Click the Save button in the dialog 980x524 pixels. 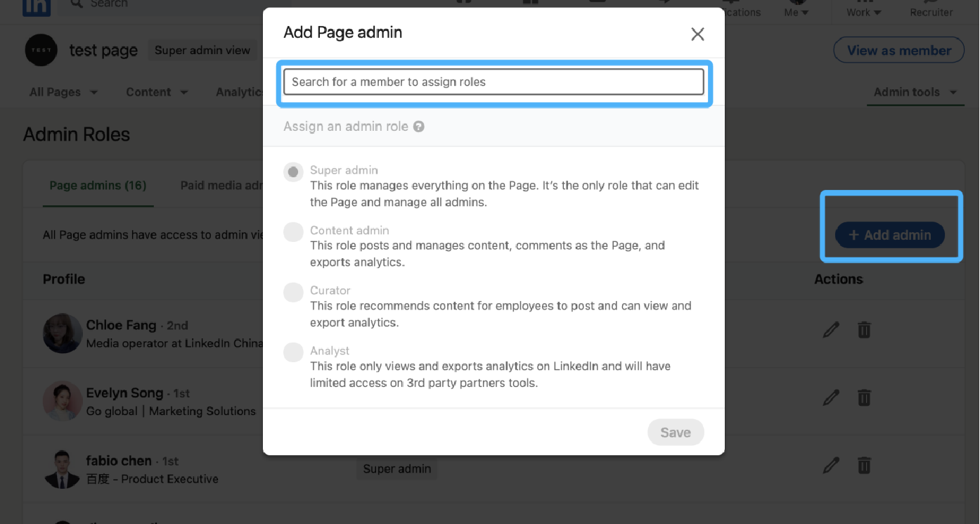coord(675,433)
